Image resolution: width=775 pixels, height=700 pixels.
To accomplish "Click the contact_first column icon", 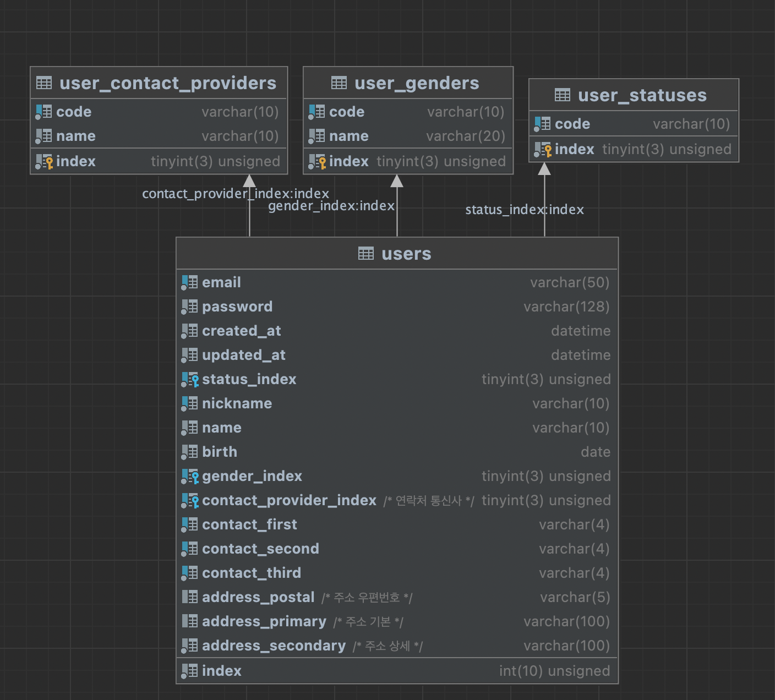I will click(x=189, y=524).
